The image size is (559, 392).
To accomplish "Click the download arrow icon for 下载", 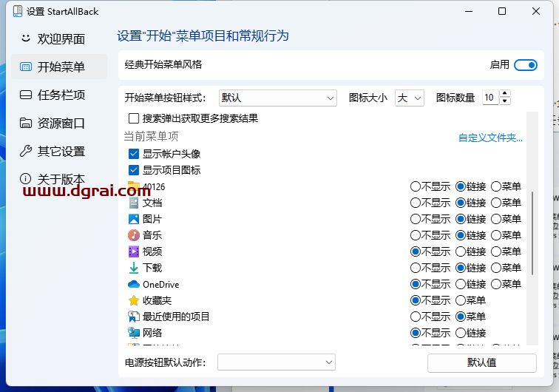I will coord(134,268).
